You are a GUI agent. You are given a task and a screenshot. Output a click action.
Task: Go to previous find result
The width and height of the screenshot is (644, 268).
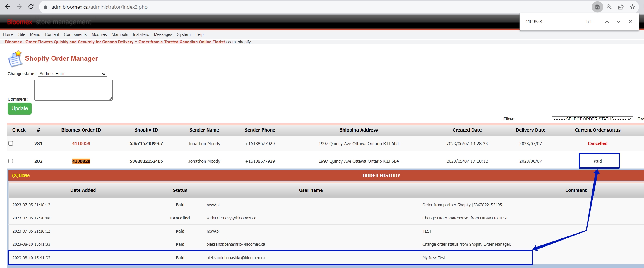tap(607, 22)
